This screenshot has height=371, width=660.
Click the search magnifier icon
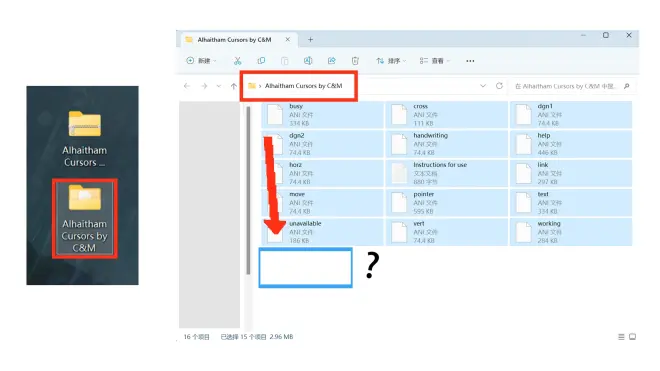626,86
